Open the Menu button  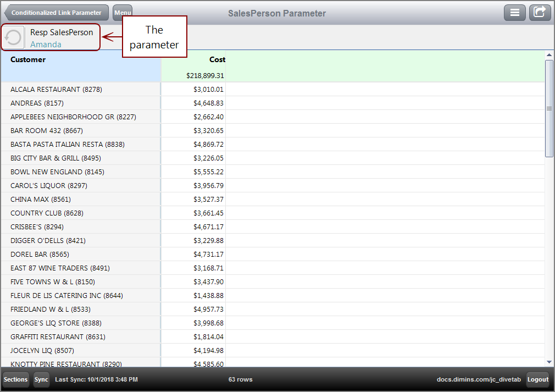pos(122,12)
